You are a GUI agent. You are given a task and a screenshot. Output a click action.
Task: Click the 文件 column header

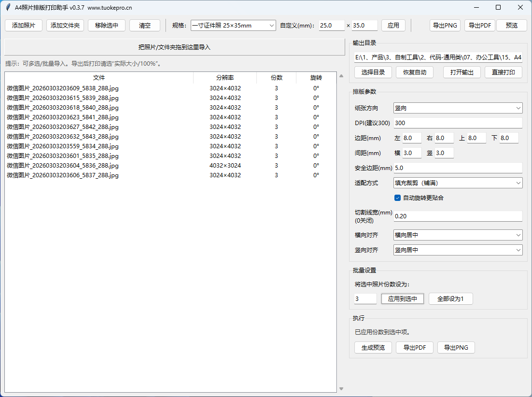pyautogui.click(x=99, y=78)
